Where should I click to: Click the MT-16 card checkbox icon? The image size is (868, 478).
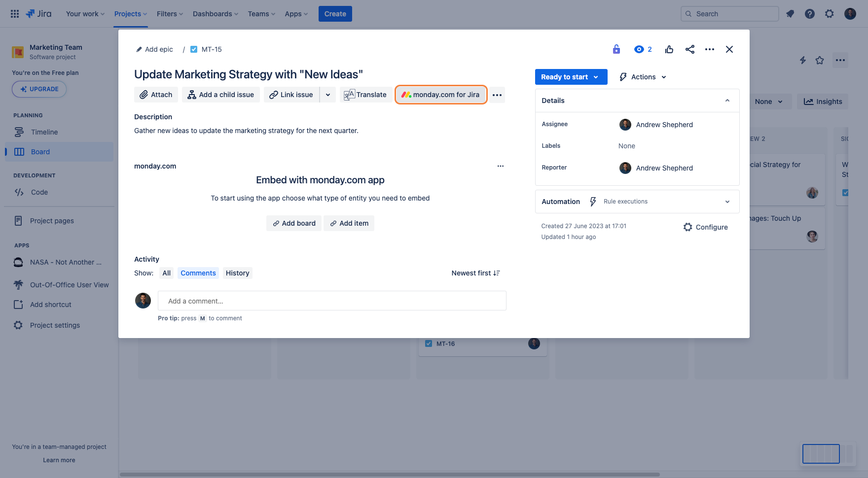[429, 343]
